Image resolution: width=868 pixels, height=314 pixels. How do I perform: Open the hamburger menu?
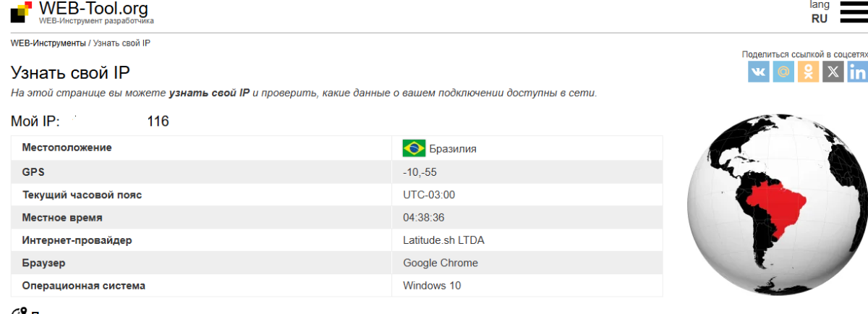(854, 12)
